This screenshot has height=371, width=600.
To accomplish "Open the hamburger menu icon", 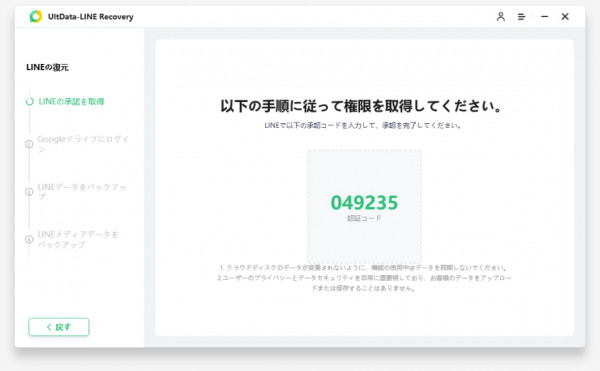I will click(x=521, y=17).
